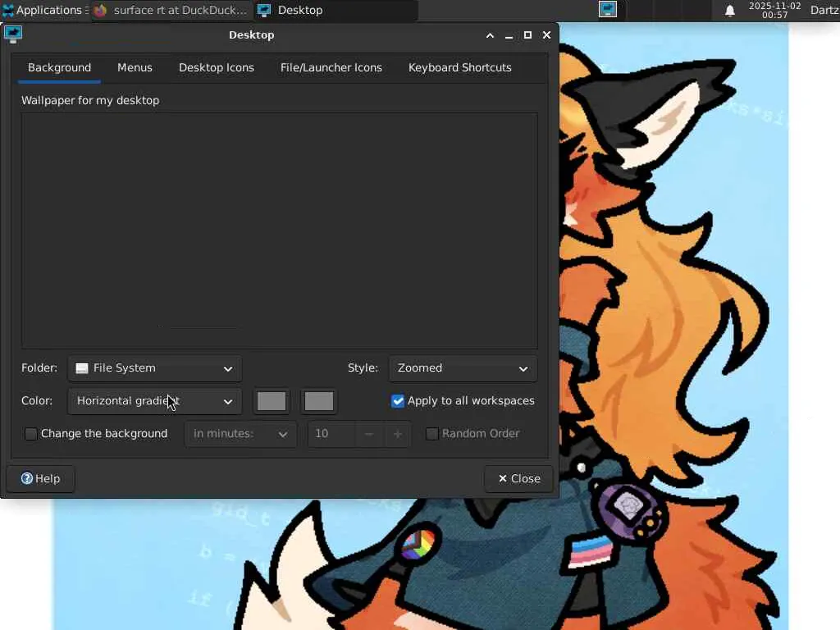The image size is (840, 630).
Task: Click the interval value field showing 10
Action: pos(331,434)
